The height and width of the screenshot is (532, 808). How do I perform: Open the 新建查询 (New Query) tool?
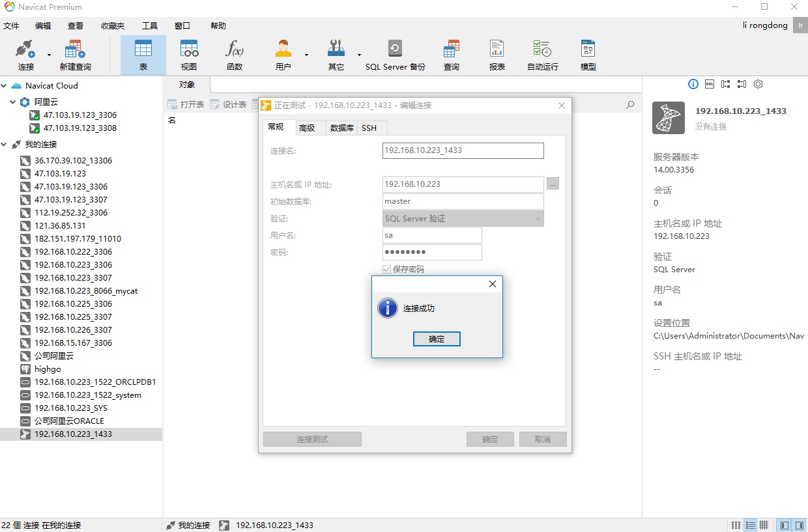coord(75,55)
